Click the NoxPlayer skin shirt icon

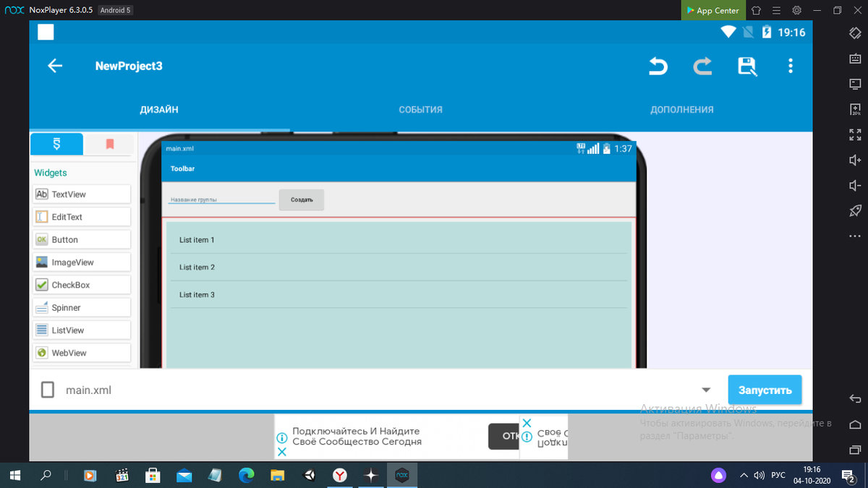pyautogui.click(x=756, y=10)
